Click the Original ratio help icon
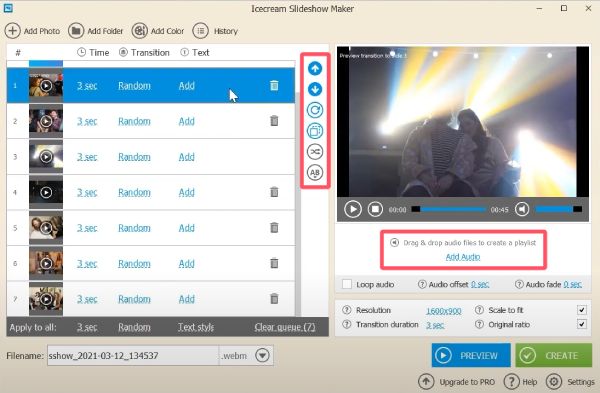The image size is (600, 393). coord(479,325)
